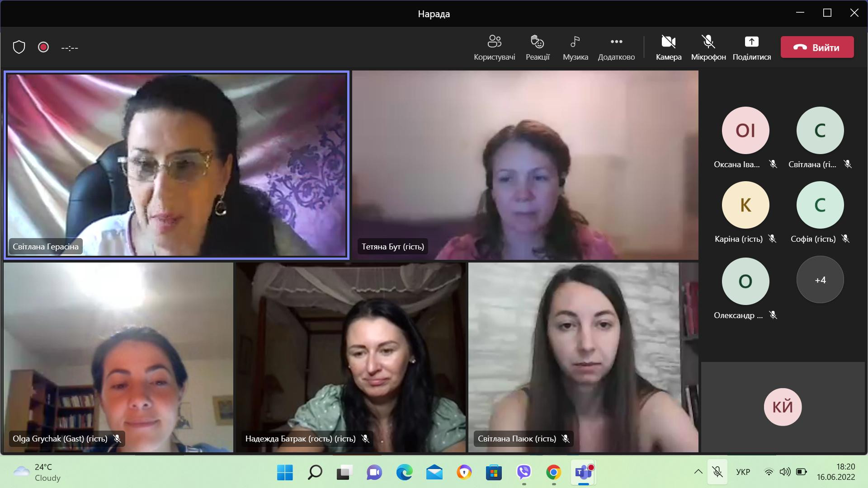Switch the УКР keyboard language

743,472
